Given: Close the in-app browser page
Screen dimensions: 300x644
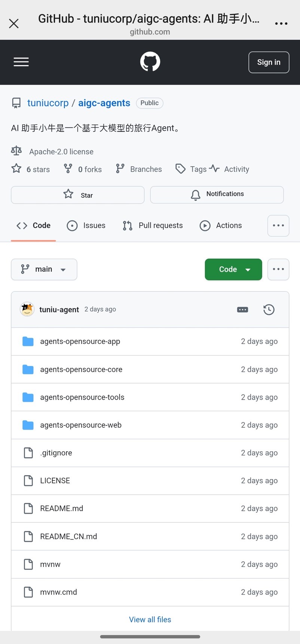Looking at the screenshot, I should [x=14, y=24].
